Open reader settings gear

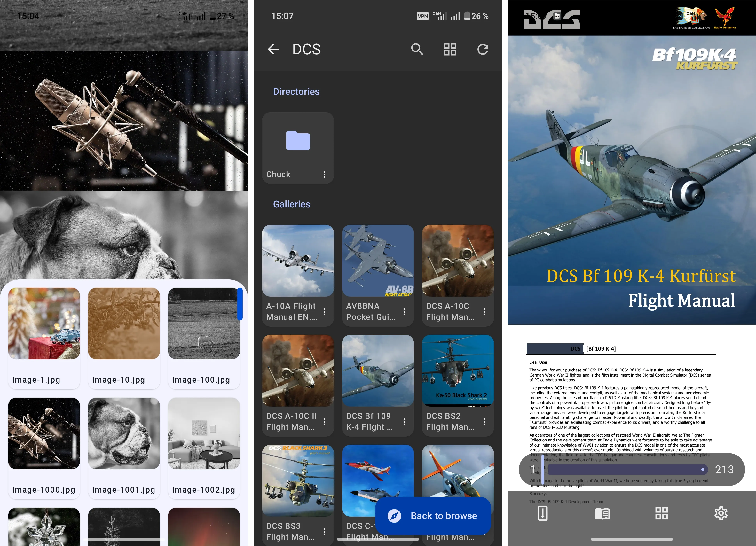(x=721, y=513)
